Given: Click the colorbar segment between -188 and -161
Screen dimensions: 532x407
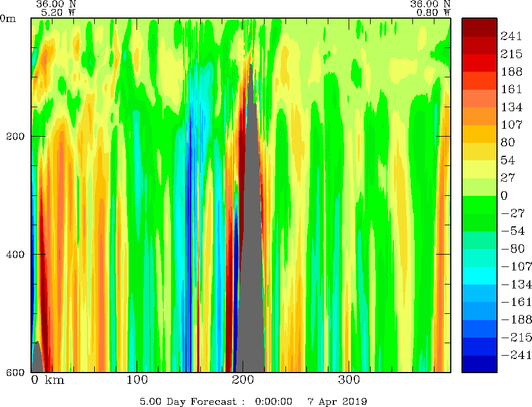Looking at the screenshot, I should pos(480,311).
